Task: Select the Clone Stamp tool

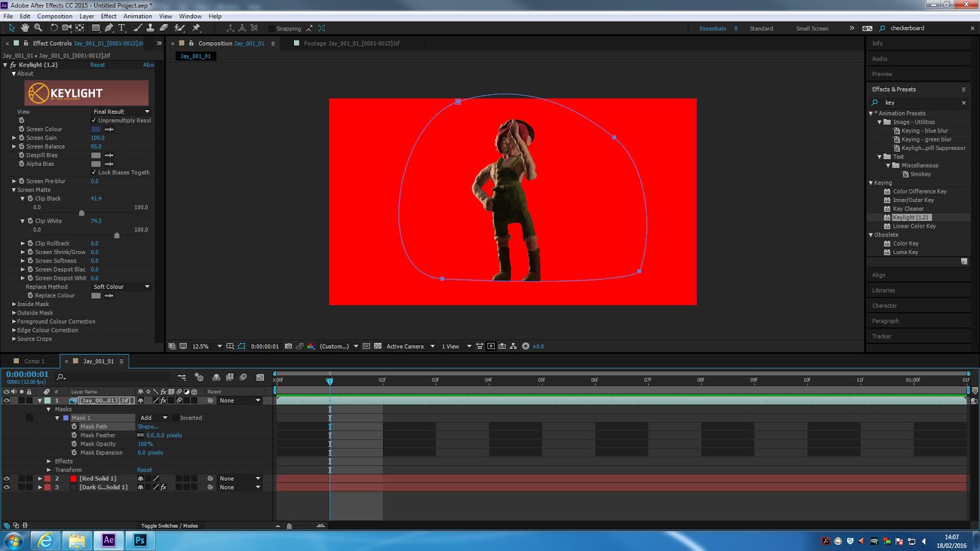Action: tap(151, 28)
